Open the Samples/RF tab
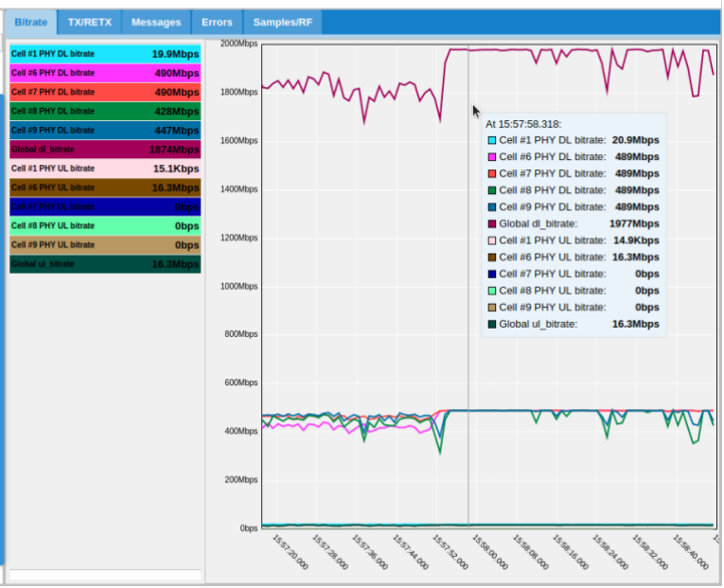 click(x=283, y=22)
